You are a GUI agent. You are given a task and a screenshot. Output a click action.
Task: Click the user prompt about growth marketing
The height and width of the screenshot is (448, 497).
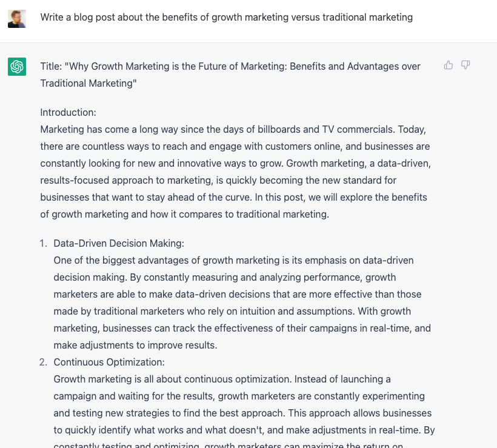click(x=226, y=18)
